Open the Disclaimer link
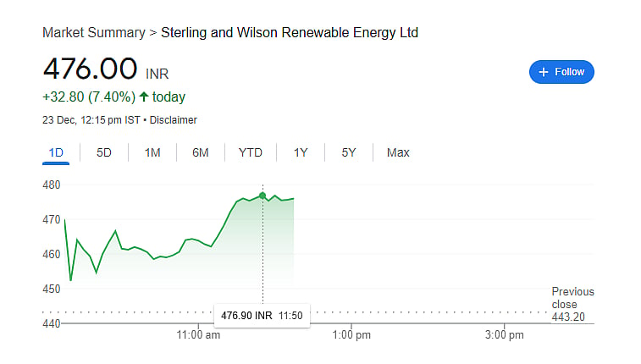The image size is (641, 364). coord(174,120)
